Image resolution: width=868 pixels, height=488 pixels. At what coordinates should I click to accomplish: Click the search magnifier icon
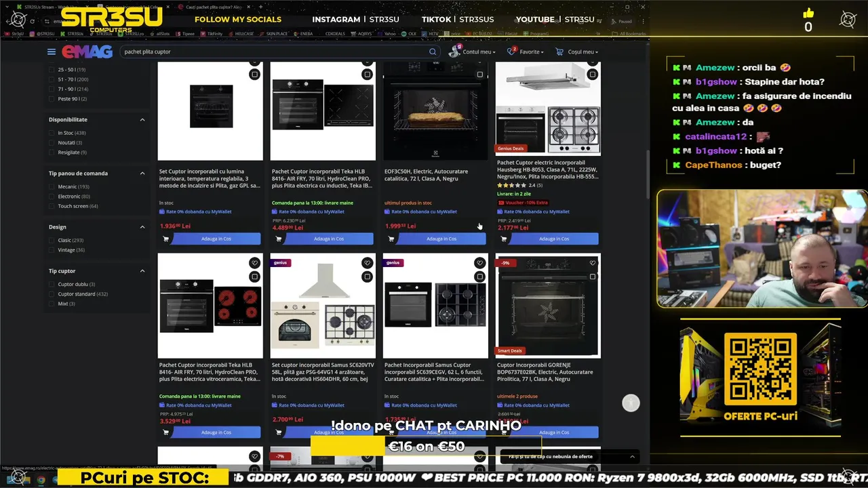[433, 52]
